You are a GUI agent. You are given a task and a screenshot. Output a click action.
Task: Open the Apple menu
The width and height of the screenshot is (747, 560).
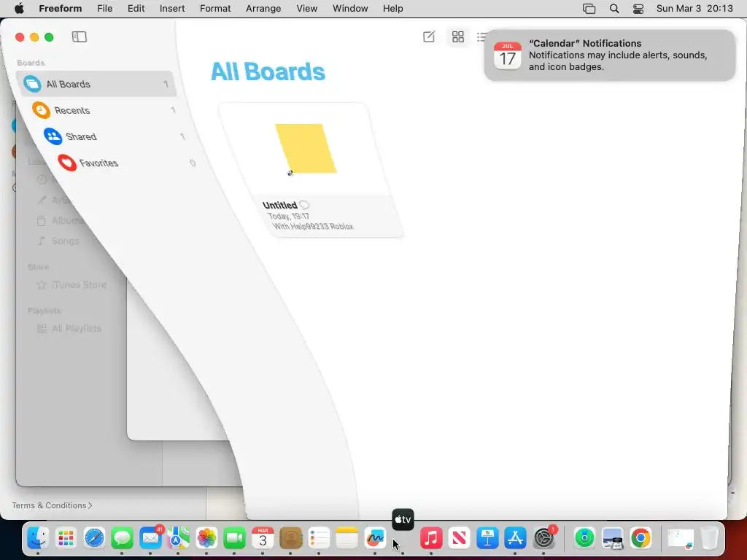click(x=19, y=9)
